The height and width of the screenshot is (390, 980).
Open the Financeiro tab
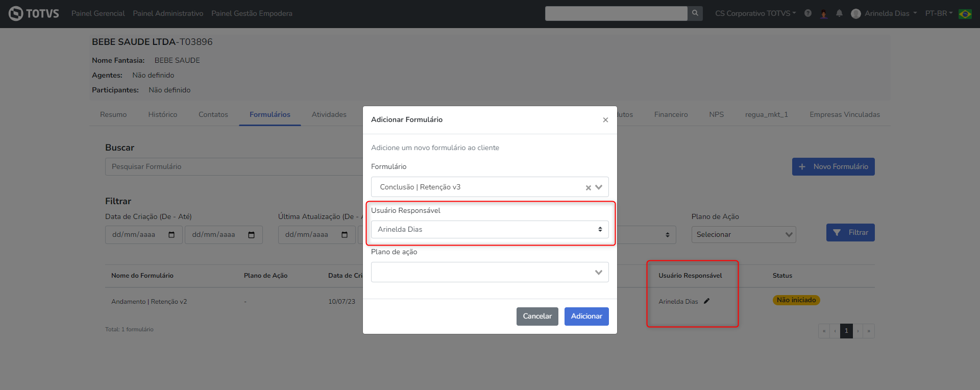pos(671,114)
